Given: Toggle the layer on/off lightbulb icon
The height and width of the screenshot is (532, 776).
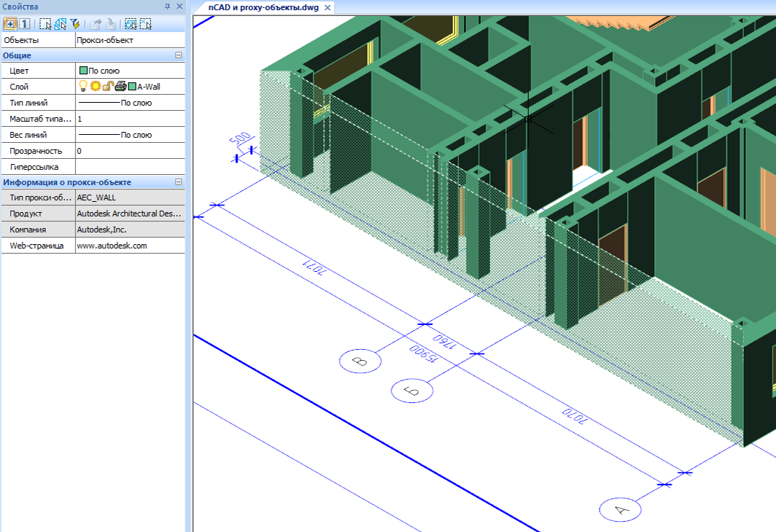Looking at the screenshot, I should click(83, 87).
